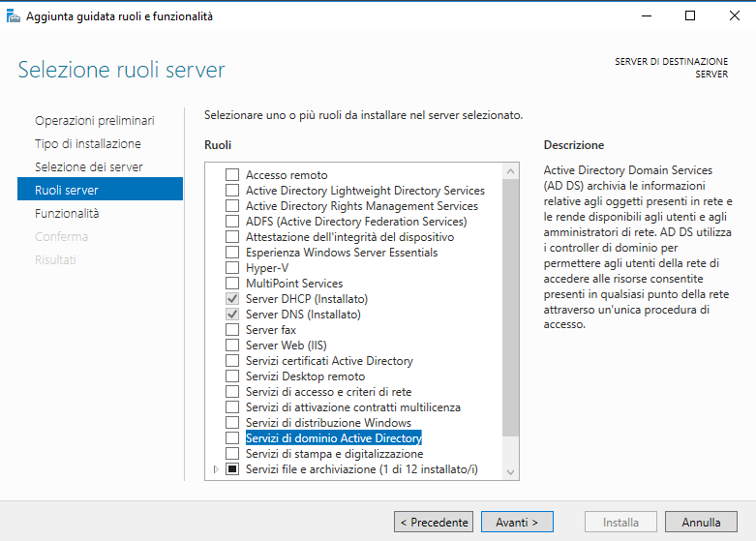The width and height of the screenshot is (756, 541).
Task: Click the roles list scrollbar thumb
Action: pyautogui.click(x=510, y=308)
